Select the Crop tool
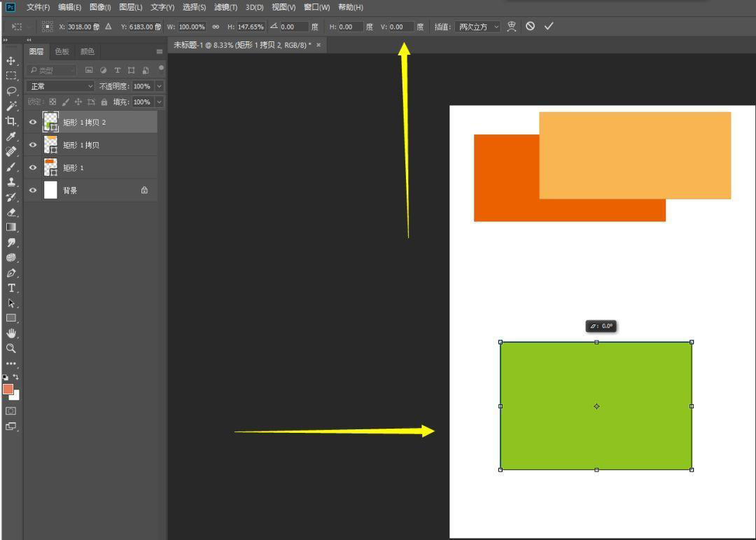756x540 pixels. [x=10, y=121]
